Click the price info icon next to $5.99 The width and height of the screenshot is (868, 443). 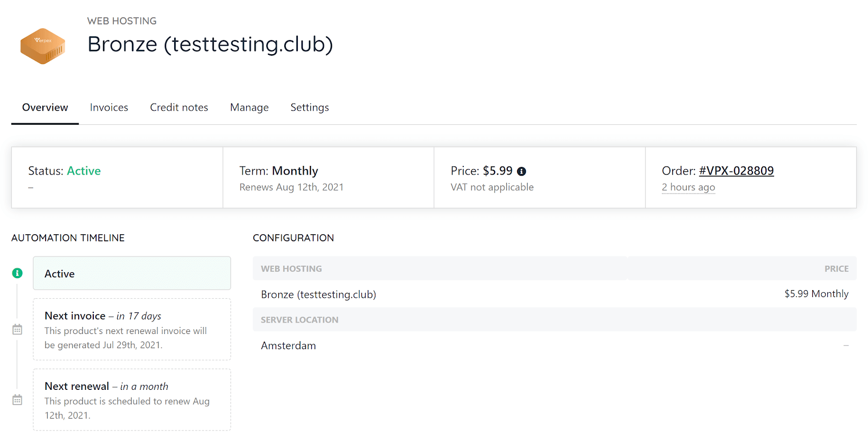521,171
